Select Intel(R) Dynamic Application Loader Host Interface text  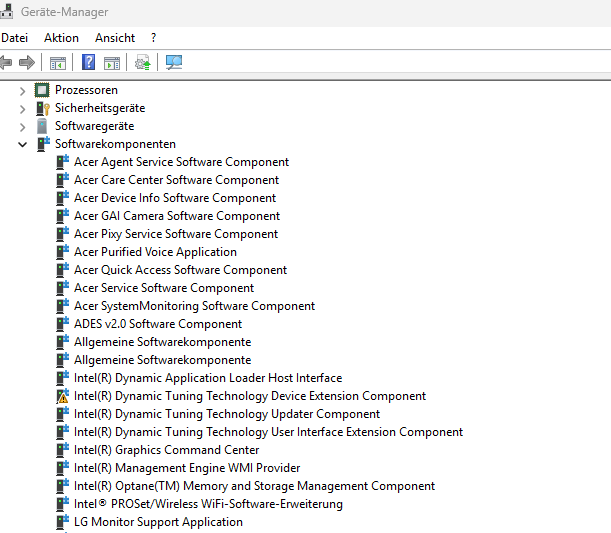point(208,378)
